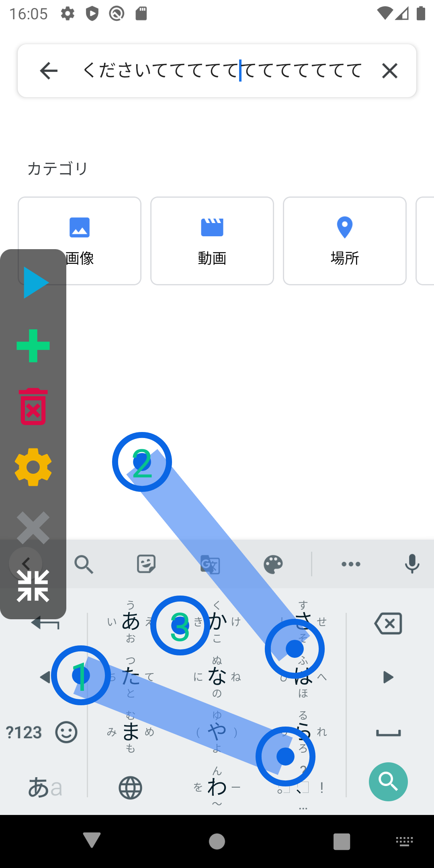This screenshot has height=868, width=434.
Task: Collapse the overlay panel using the shrink arrows icon
Action: pyautogui.click(x=33, y=586)
